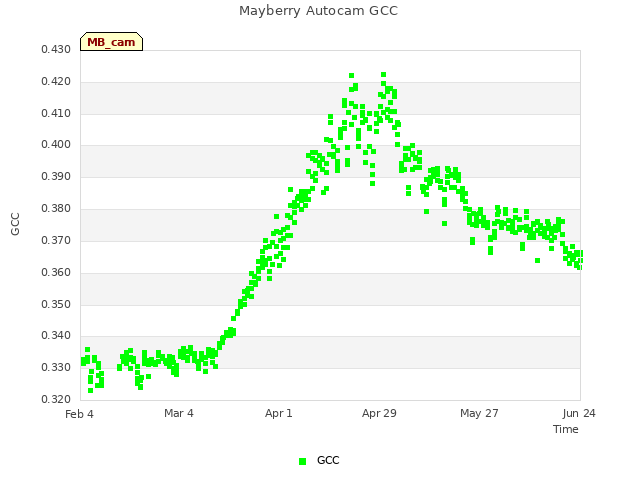Click the GCC legend text

coord(328,460)
